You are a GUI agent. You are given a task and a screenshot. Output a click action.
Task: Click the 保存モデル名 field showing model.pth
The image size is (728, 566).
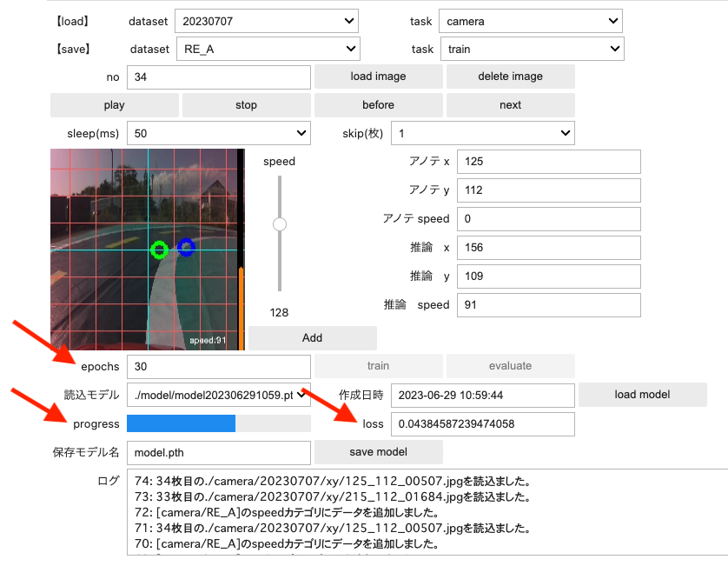[219, 453]
